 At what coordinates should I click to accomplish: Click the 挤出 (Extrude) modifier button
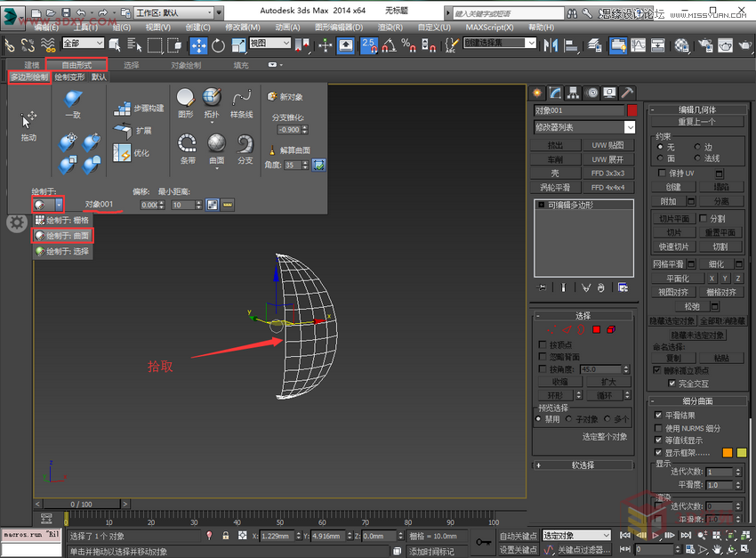(556, 145)
